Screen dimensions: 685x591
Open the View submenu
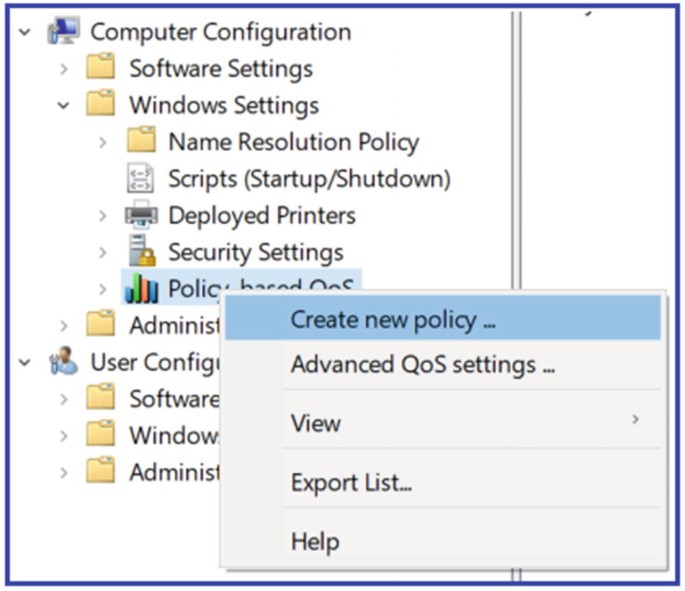click(x=316, y=423)
